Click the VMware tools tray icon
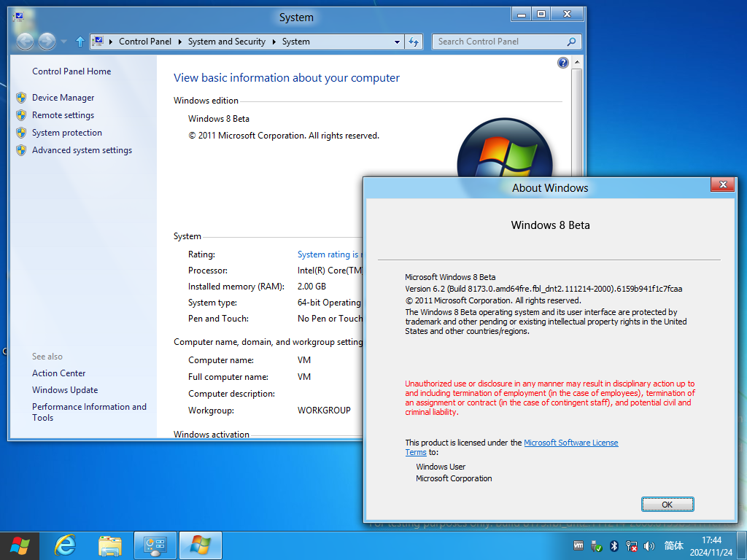 pos(578,545)
